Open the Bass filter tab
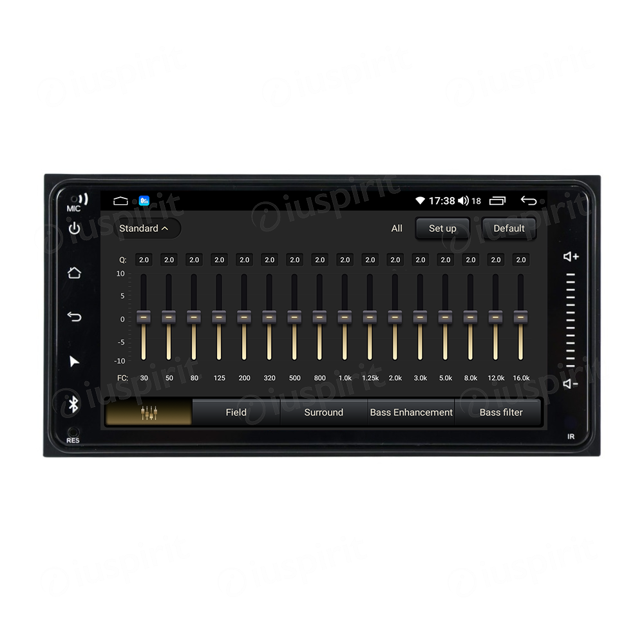The width and height of the screenshot is (644, 644). (500, 413)
